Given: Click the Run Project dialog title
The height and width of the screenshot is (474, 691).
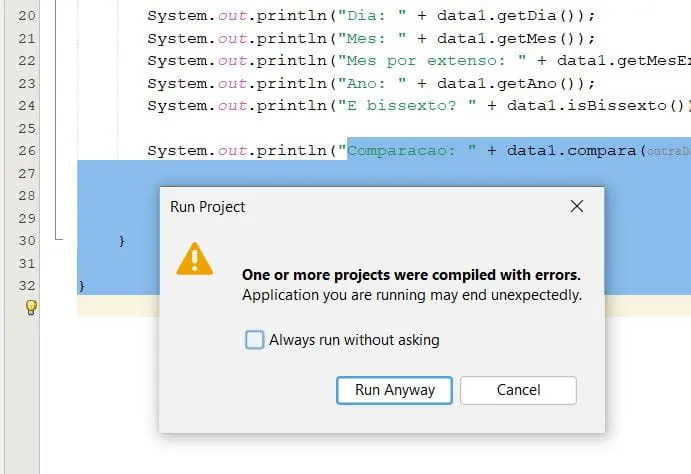Looking at the screenshot, I should [x=209, y=207].
